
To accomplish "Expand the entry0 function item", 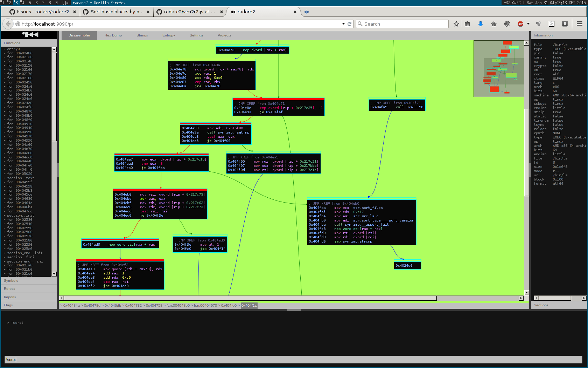I will [x=5, y=49].
